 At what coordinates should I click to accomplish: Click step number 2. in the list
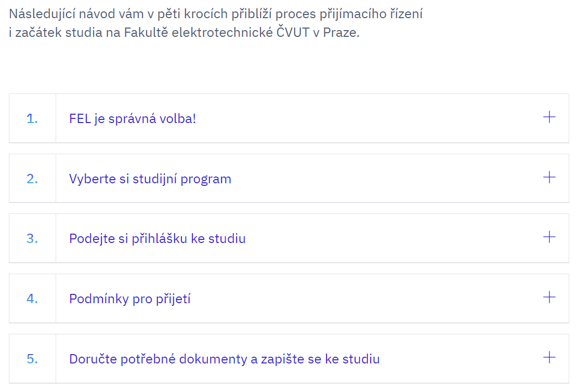(x=32, y=179)
